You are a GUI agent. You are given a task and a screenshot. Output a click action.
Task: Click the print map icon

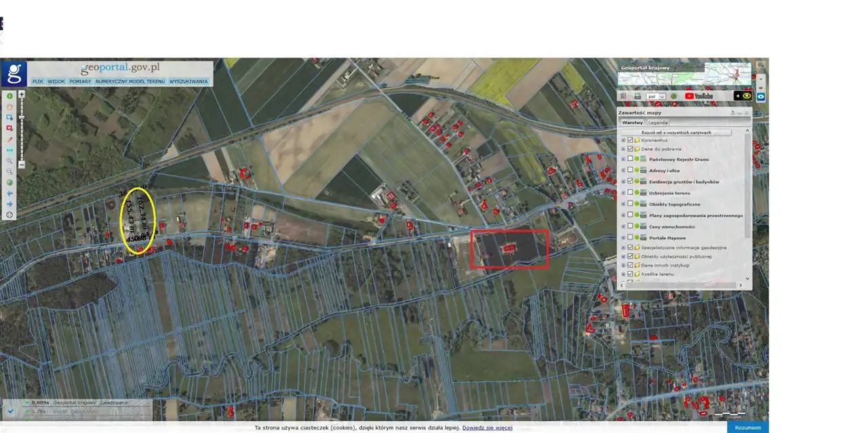coord(637,96)
